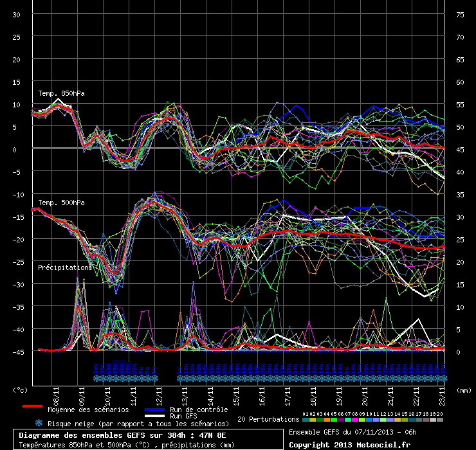Click perturbation 10 color swatch

click(x=369, y=419)
